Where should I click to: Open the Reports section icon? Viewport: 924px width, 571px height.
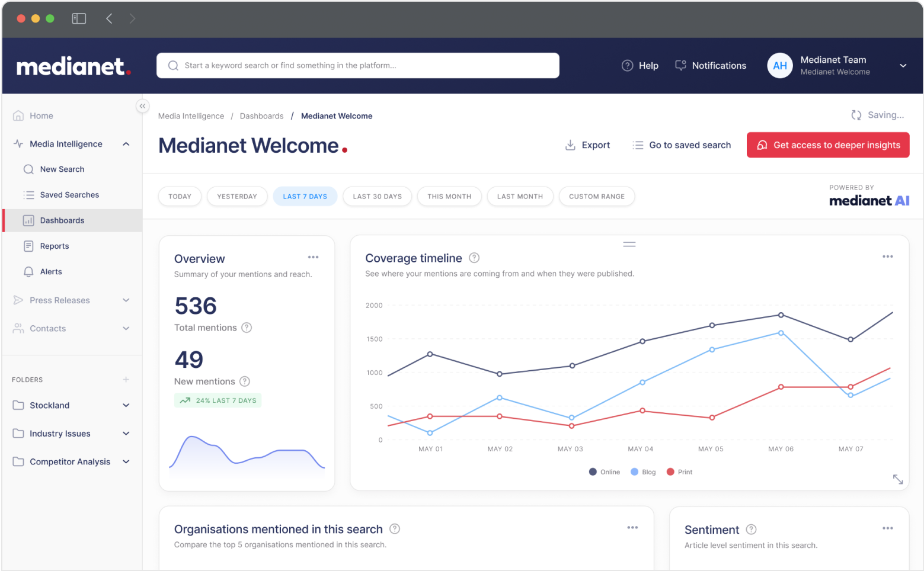[x=28, y=246]
